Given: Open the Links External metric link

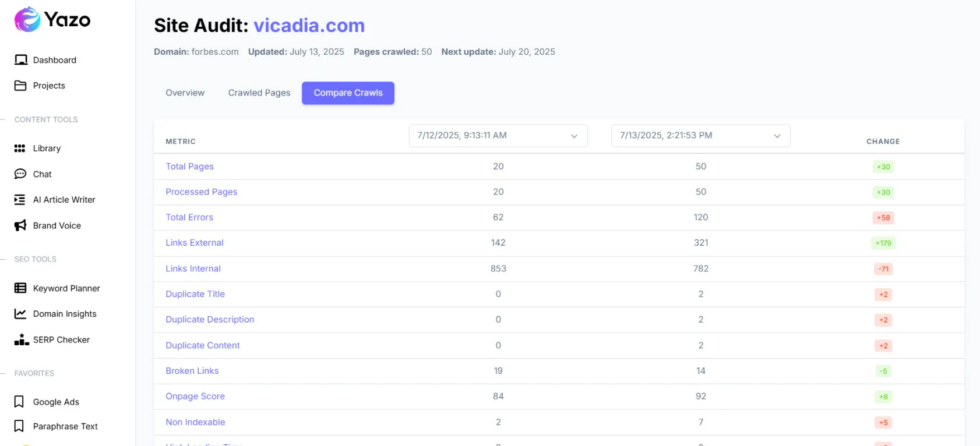Looking at the screenshot, I should click(194, 243).
